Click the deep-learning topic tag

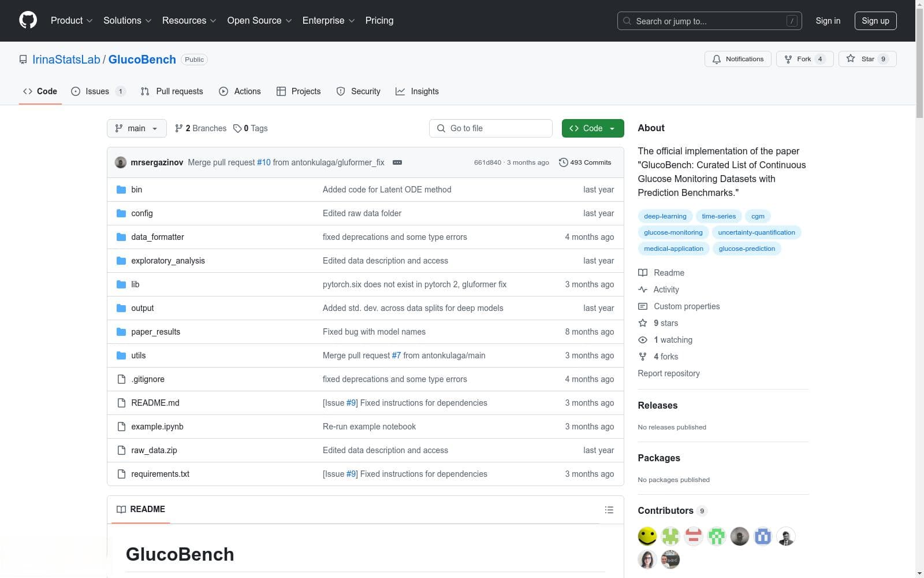[x=665, y=216]
